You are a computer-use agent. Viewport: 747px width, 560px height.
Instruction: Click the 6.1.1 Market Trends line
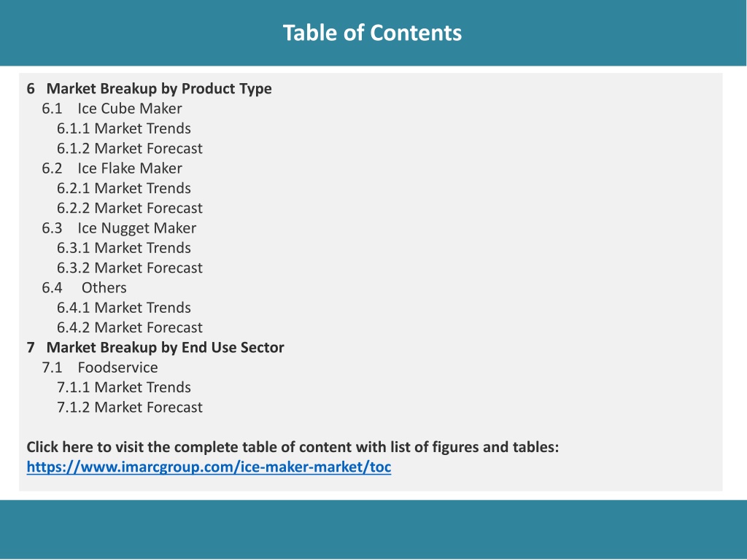124,128
